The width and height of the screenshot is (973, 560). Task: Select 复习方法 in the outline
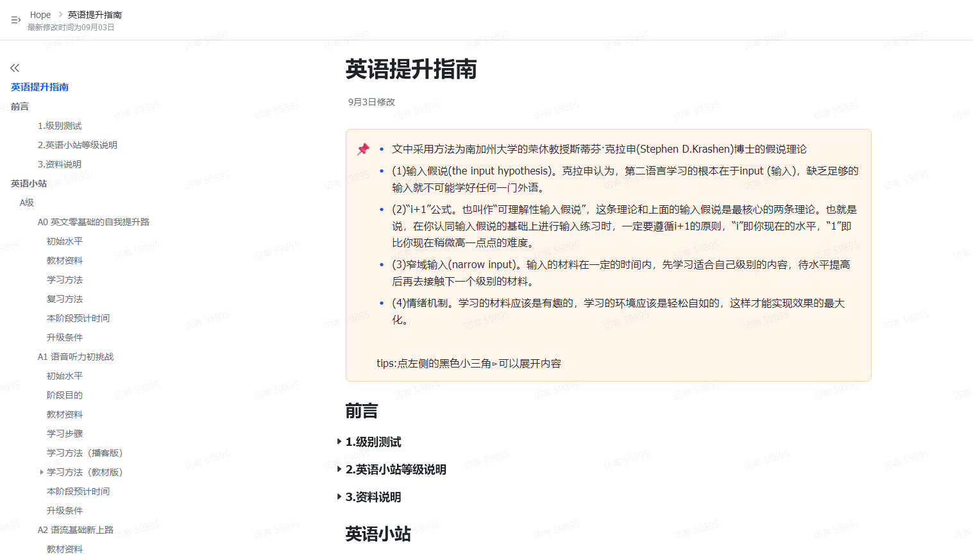pyautogui.click(x=65, y=299)
